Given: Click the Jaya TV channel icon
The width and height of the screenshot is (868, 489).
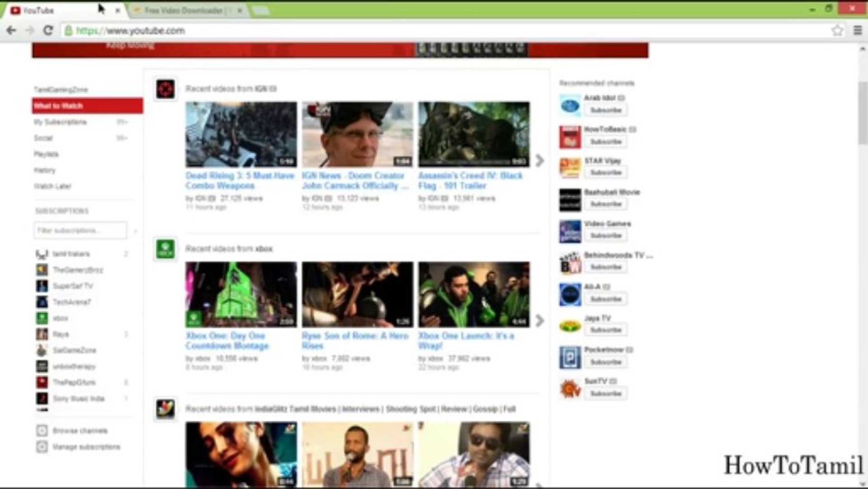Looking at the screenshot, I should pos(570,326).
